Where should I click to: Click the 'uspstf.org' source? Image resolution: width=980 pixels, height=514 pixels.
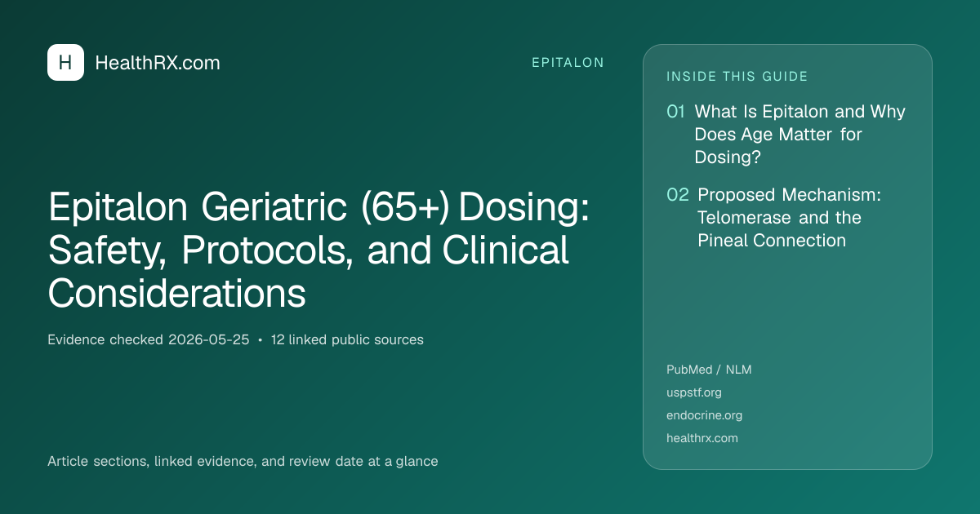pyautogui.click(x=694, y=392)
